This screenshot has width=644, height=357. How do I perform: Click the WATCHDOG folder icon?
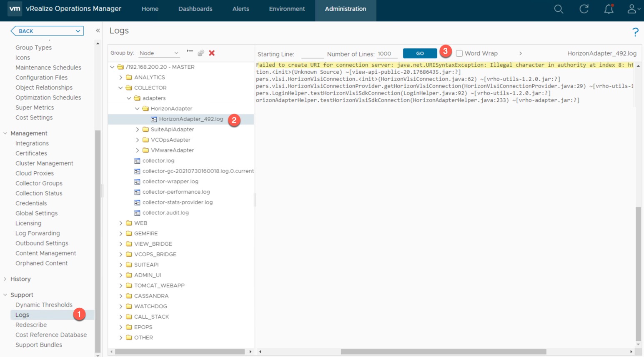point(129,307)
